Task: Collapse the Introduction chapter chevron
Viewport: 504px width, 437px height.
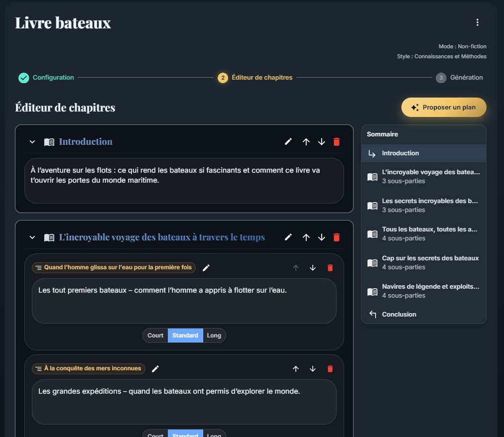Action: pos(32,142)
